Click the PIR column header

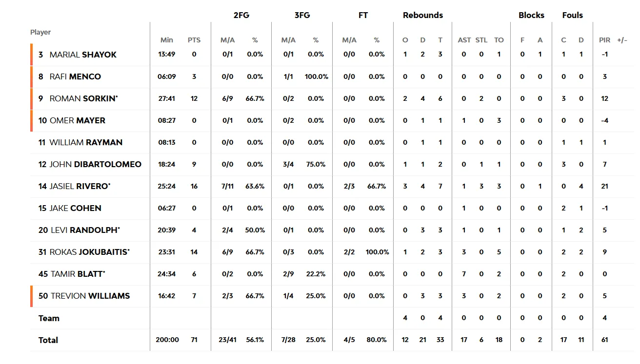(x=604, y=40)
